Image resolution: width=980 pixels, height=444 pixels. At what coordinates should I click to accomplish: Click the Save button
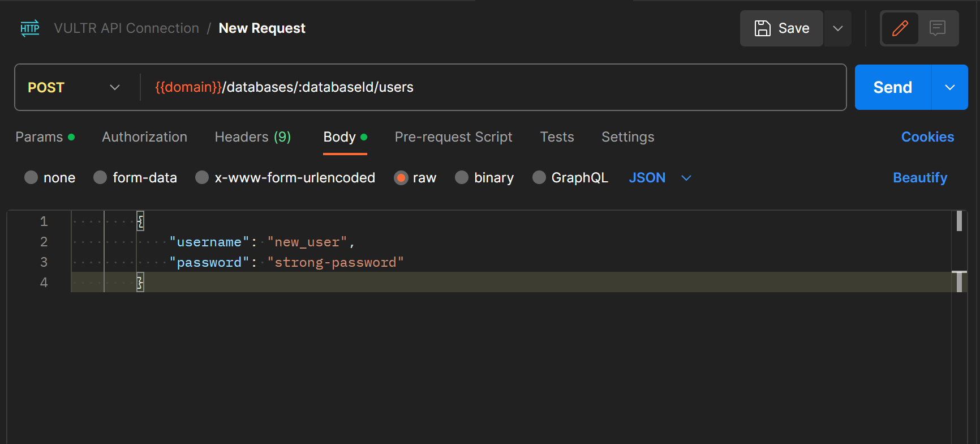781,28
